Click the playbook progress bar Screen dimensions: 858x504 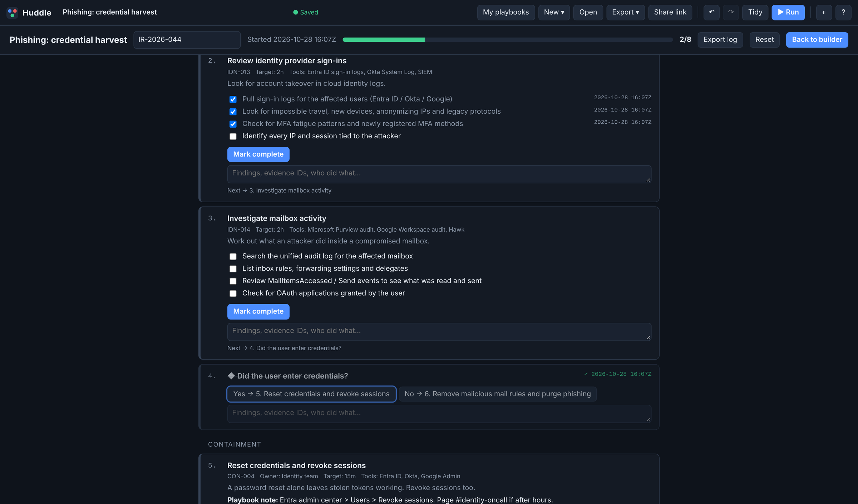coord(507,40)
